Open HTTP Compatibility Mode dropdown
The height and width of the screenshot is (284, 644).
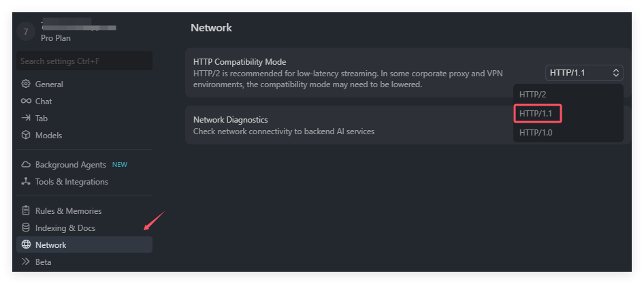coord(584,73)
